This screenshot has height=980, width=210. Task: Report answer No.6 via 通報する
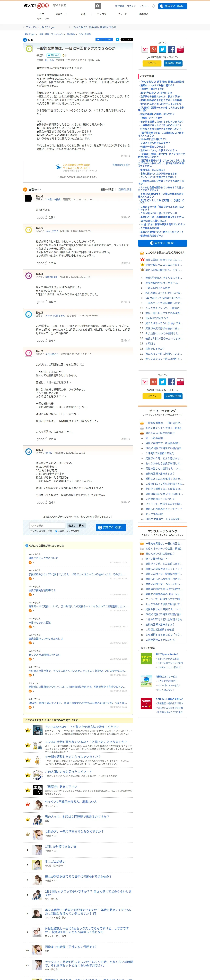(x=125, y=217)
